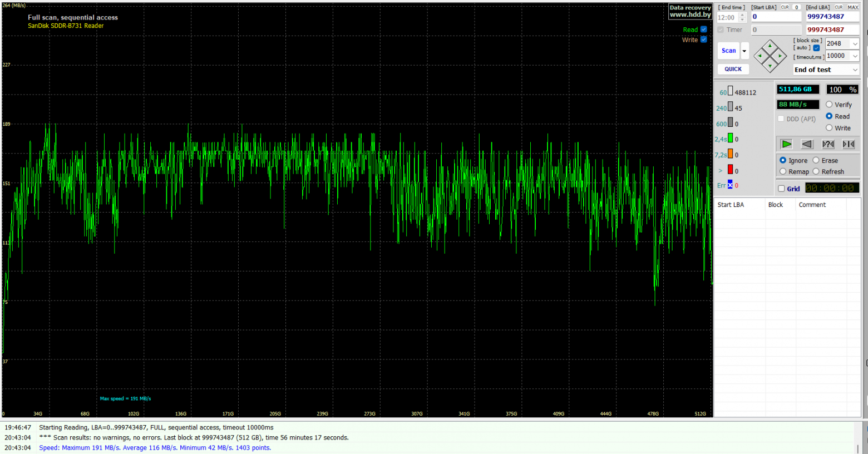868x454 pixels.
Task: Click the right arrow on the navigation diamond
Action: click(x=780, y=56)
